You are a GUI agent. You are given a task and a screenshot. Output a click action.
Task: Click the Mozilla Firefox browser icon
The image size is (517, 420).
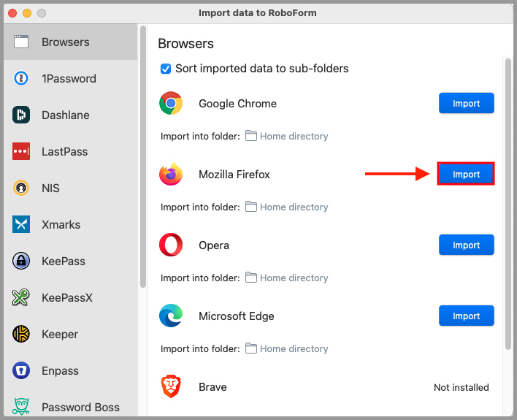[171, 174]
